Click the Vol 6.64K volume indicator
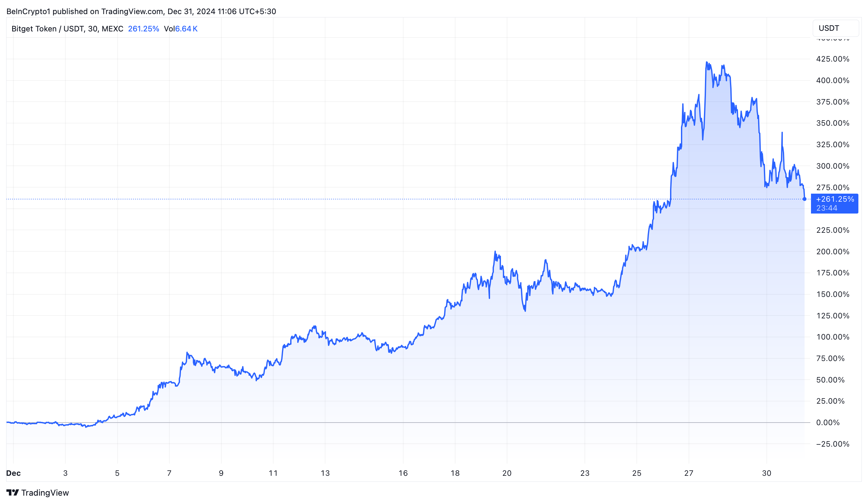Screen dimensions: 868x504 [x=181, y=29]
